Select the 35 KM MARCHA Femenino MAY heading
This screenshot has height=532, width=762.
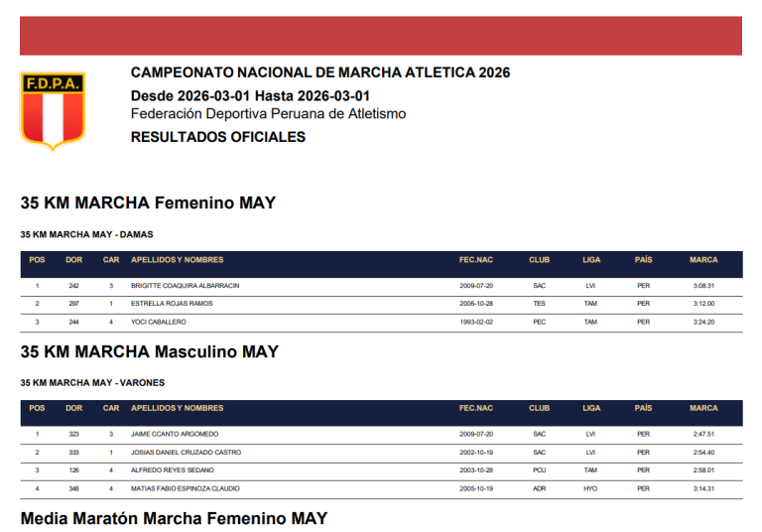click(148, 203)
